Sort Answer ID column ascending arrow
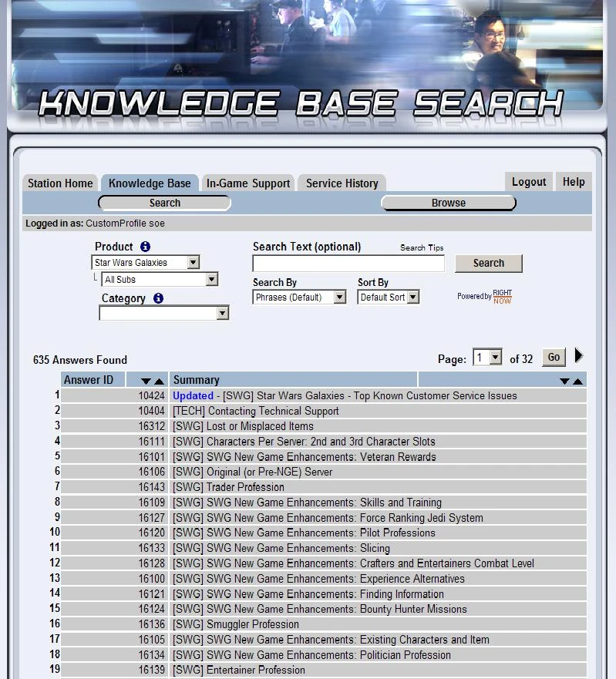Screen dimensions: 616x679 (159, 381)
